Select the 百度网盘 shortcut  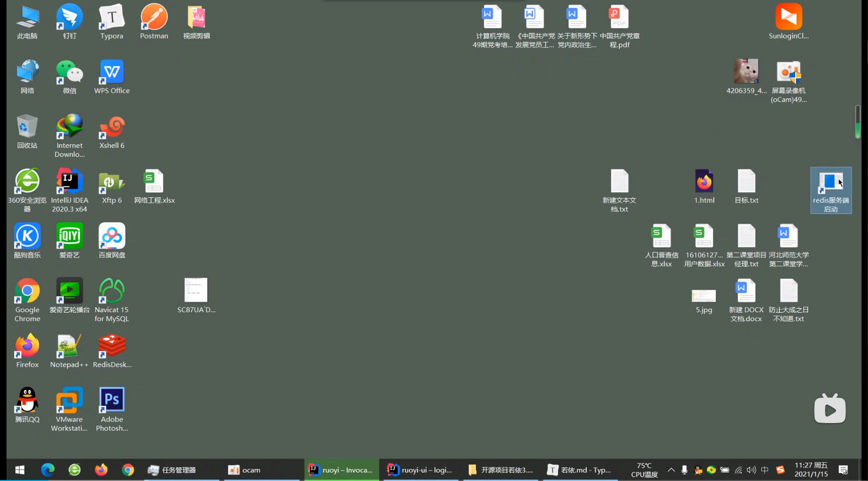[x=112, y=241]
